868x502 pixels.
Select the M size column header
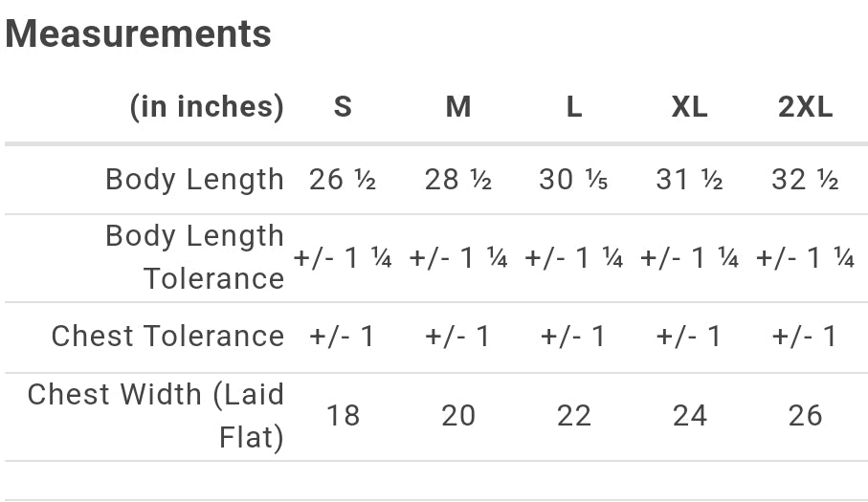(x=458, y=107)
